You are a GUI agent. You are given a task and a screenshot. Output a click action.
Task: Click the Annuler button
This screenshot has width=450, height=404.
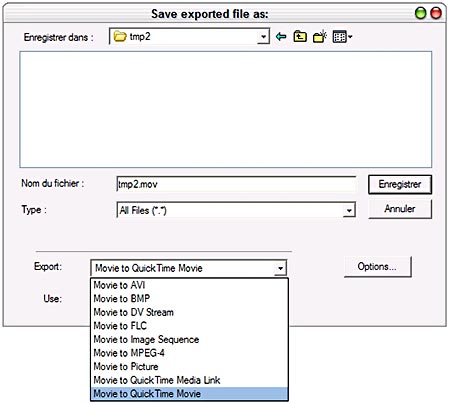click(x=400, y=209)
